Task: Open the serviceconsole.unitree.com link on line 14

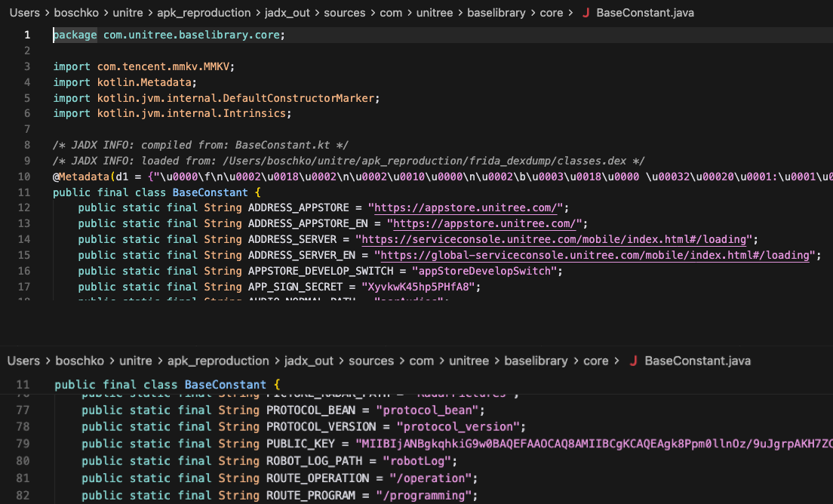Action: pyautogui.click(x=554, y=239)
